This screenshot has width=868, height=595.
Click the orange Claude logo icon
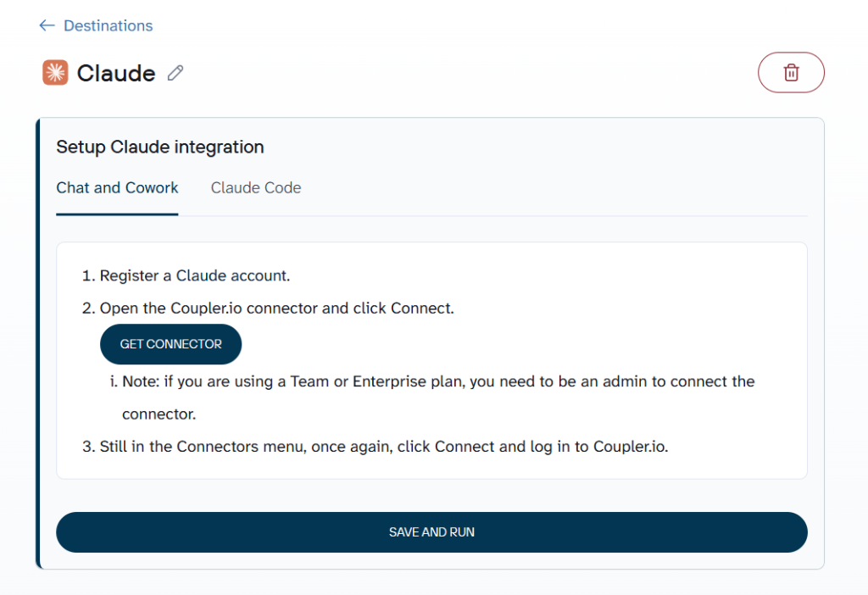coord(55,73)
